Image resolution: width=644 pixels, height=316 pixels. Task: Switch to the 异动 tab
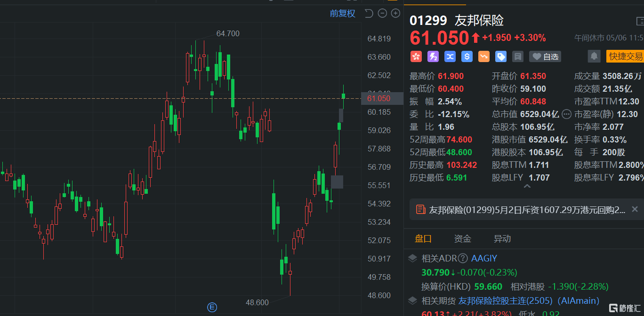click(x=502, y=239)
